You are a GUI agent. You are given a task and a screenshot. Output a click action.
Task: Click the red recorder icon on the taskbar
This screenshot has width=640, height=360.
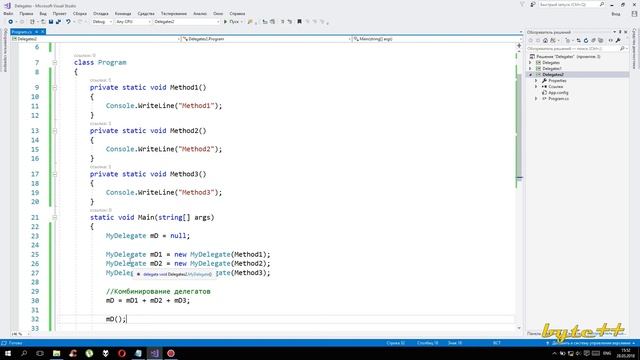(171, 353)
